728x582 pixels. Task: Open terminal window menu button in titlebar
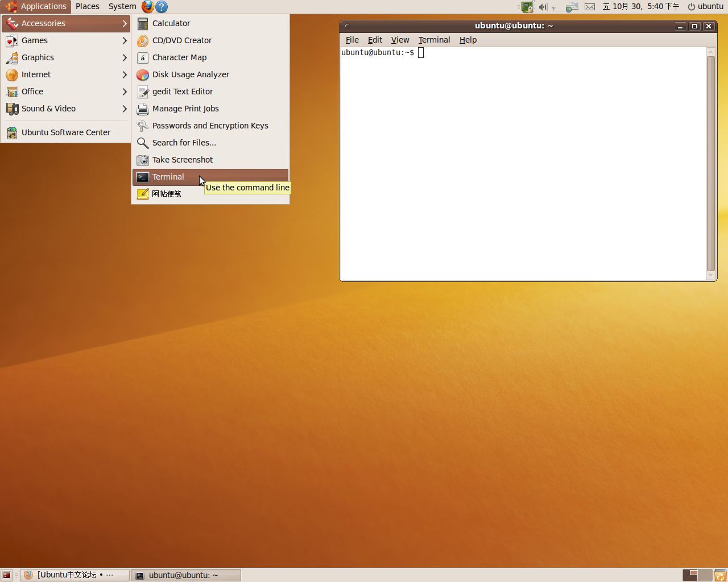347,26
